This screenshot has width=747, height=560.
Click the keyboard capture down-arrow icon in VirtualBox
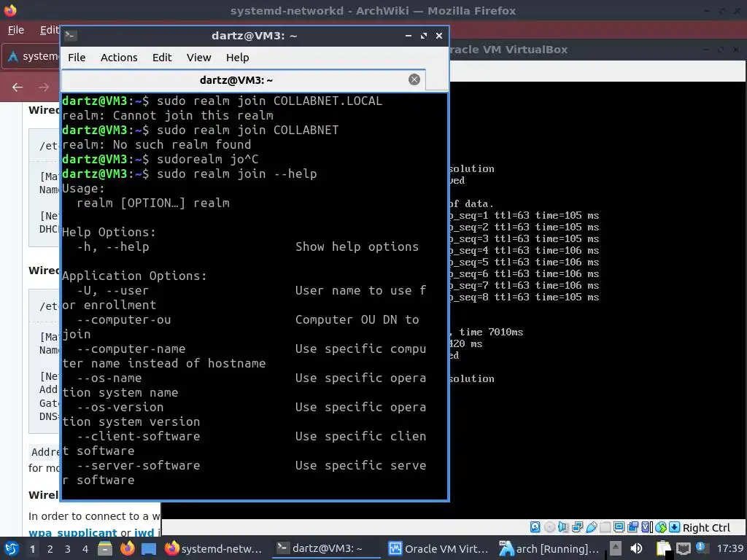click(x=675, y=527)
